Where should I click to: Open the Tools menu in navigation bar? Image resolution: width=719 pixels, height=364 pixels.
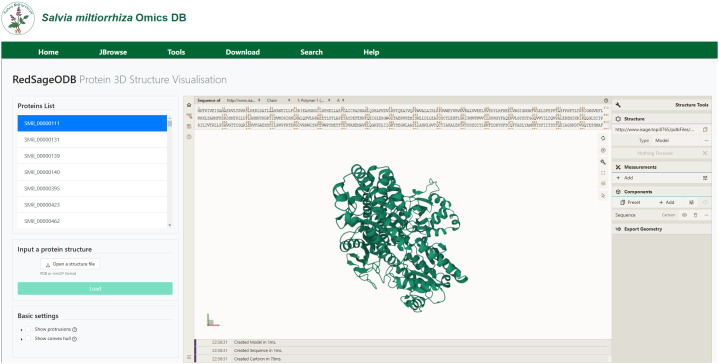(x=176, y=52)
